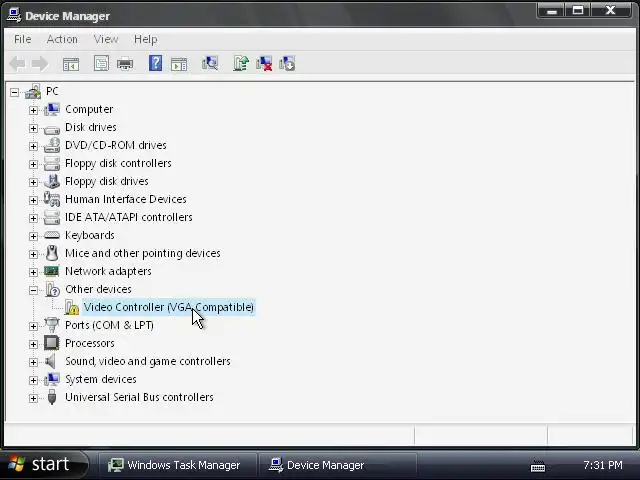Click the Floppy disk controllers icon
The height and width of the screenshot is (480, 640).
coord(52,163)
